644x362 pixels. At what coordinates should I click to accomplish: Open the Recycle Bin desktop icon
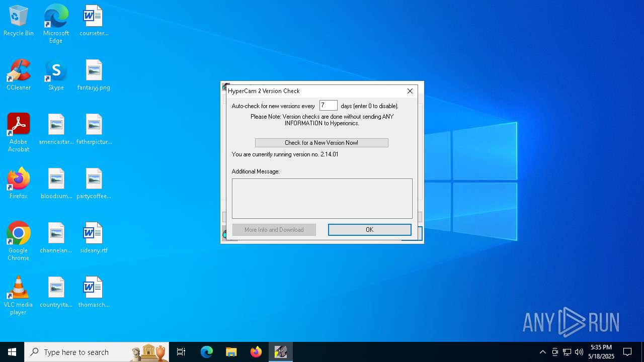[x=19, y=21]
